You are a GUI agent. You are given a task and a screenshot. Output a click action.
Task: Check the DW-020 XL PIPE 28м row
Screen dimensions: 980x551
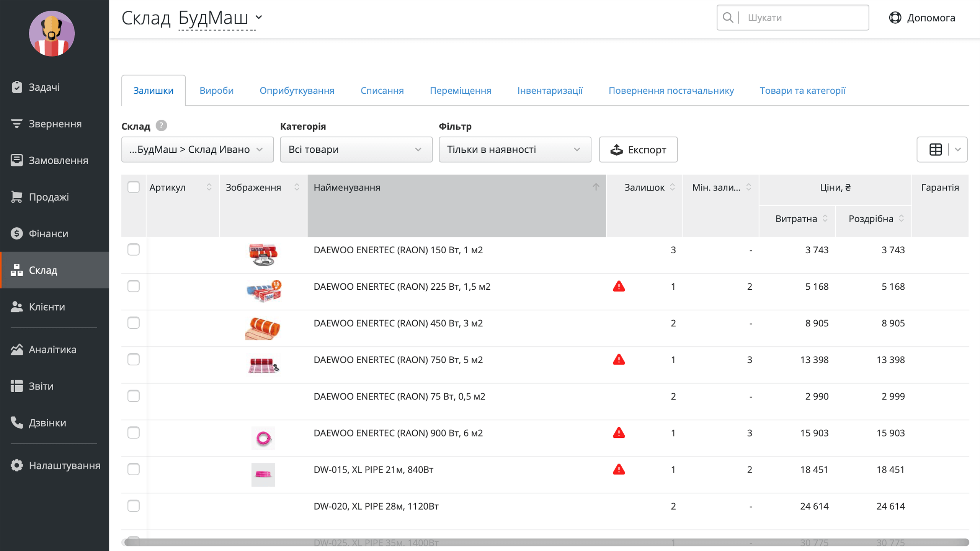(133, 506)
